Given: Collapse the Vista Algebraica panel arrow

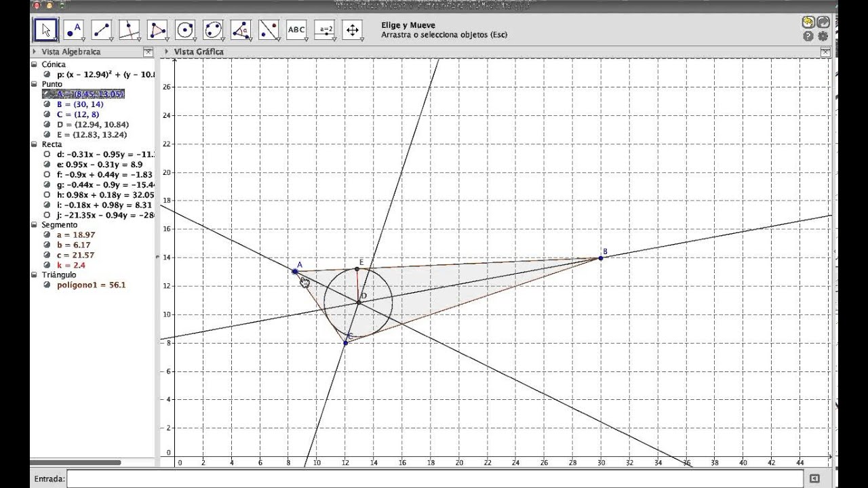Looking at the screenshot, I should pos(35,52).
